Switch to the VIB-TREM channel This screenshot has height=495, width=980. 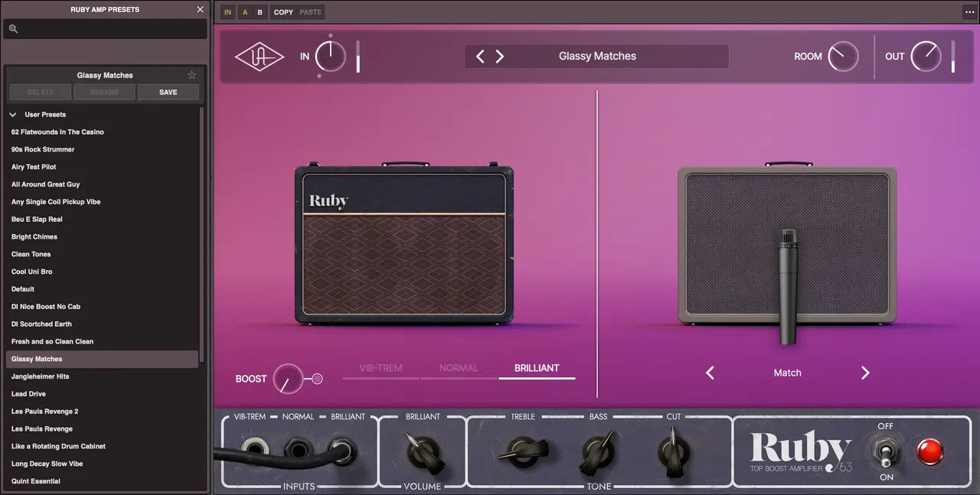tap(381, 367)
